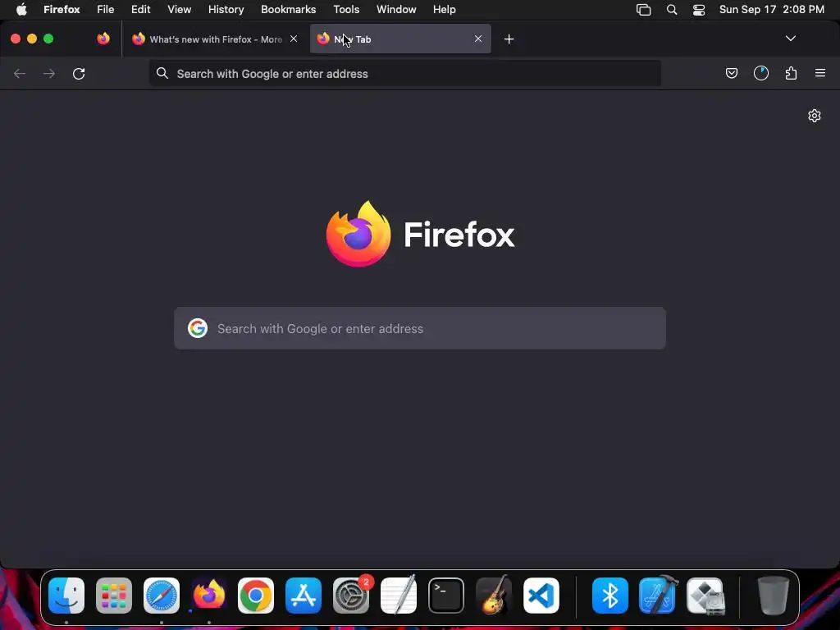840x630 pixels.
Task: Open GarageBand from the Dock
Action: [x=493, y=595]
